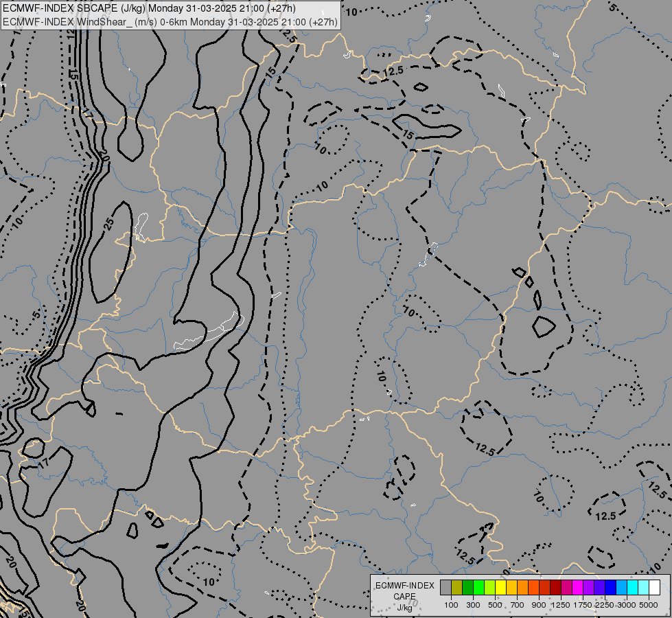Image resolution: width=672 pixels, height=618 pixels.
Task: Click the 2250 value under the legend
Action: (x=605, y=605)
